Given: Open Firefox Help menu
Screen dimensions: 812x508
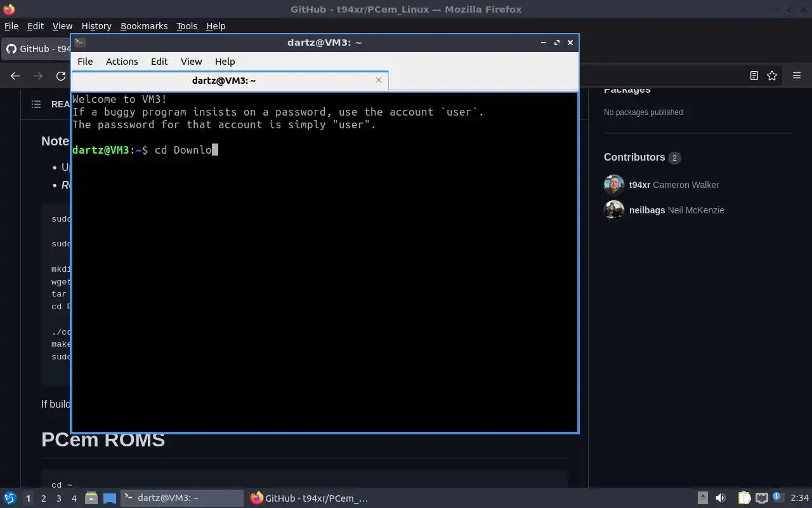Looking at the screenshot, I should click(x=216, y=26).
